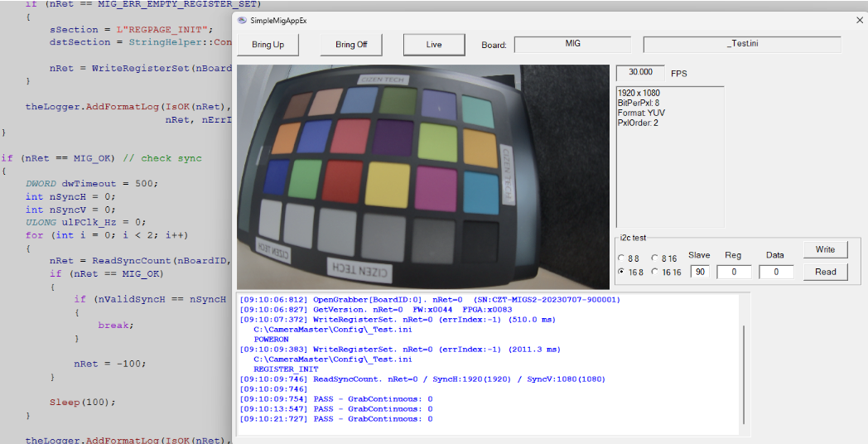Click the FPS value field
The image size is (868, 444).
pos(640,73)
